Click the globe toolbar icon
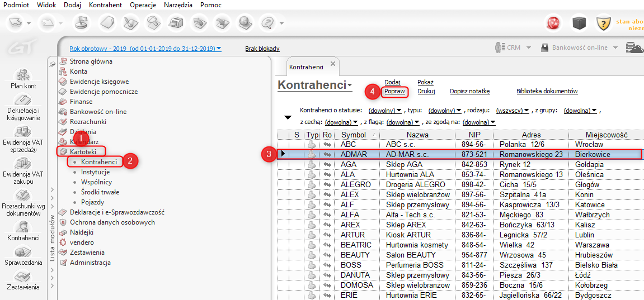Viewport: 644px width, 300px height. (245, 23)
